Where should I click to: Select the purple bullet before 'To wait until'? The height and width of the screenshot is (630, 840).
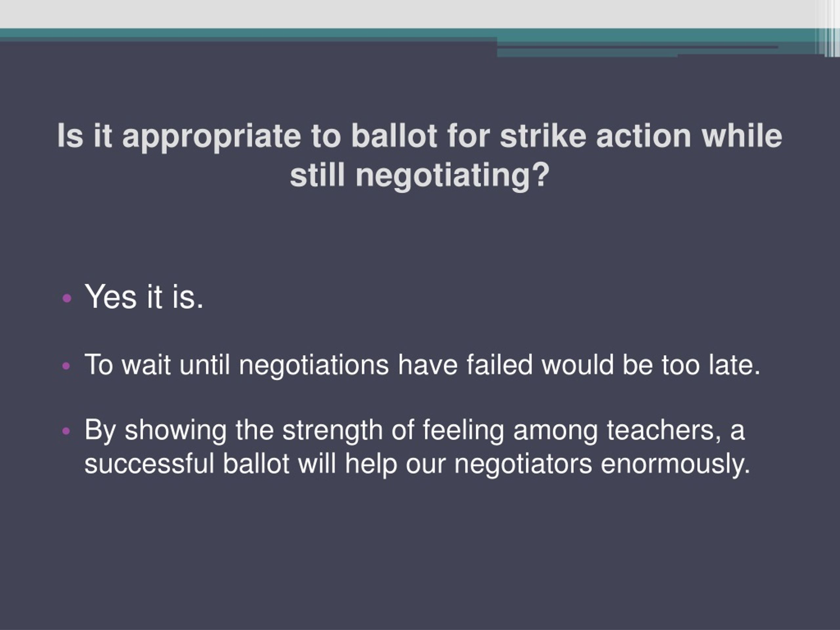[x=66, y=366]
